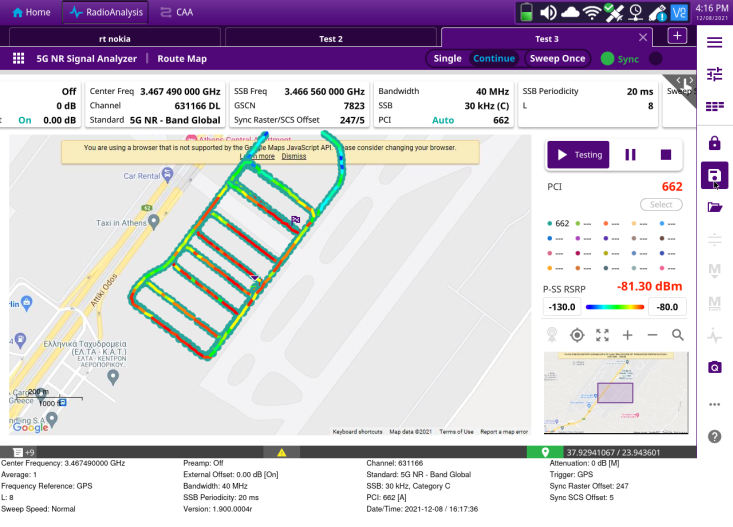This screenshot has width=733, height=527.
Task: Stop the route map testing
Action: click(666, 155)
